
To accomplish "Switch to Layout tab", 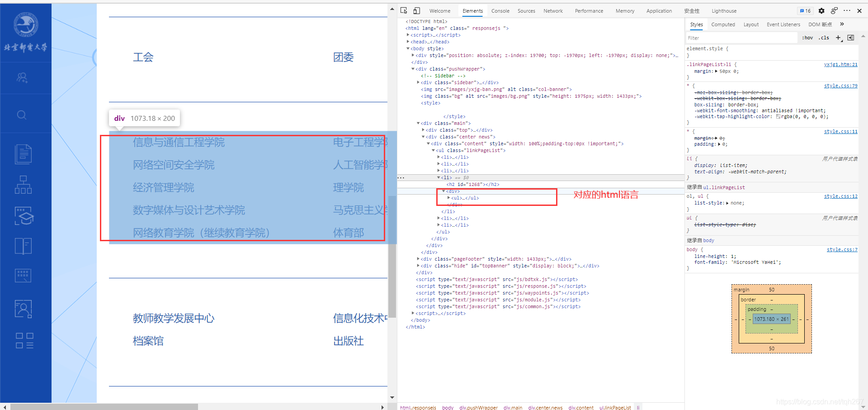I will (751, 24).
